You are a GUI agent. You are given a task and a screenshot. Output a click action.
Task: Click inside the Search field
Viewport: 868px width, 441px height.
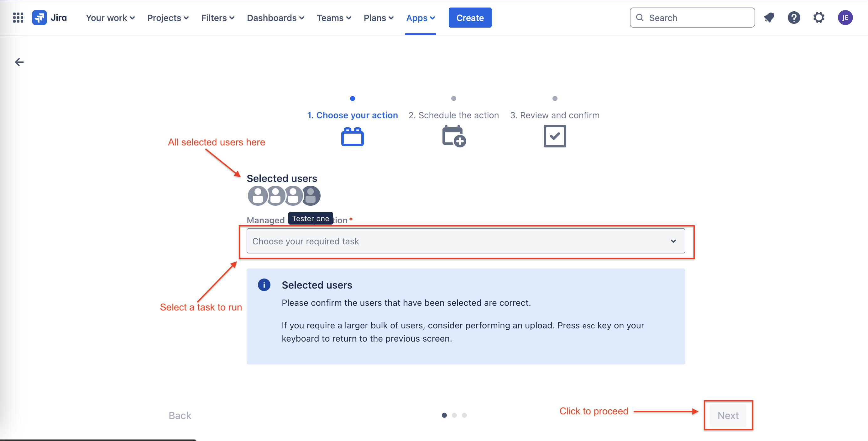(691, 18)
